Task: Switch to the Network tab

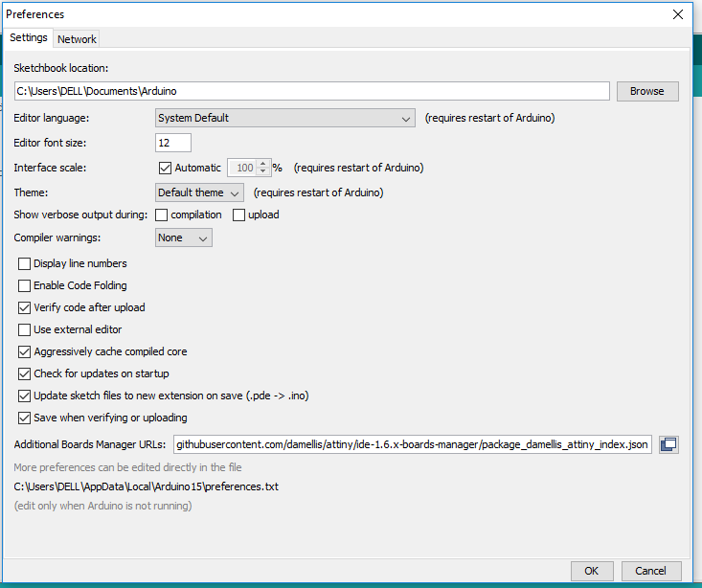Action: 77,38
